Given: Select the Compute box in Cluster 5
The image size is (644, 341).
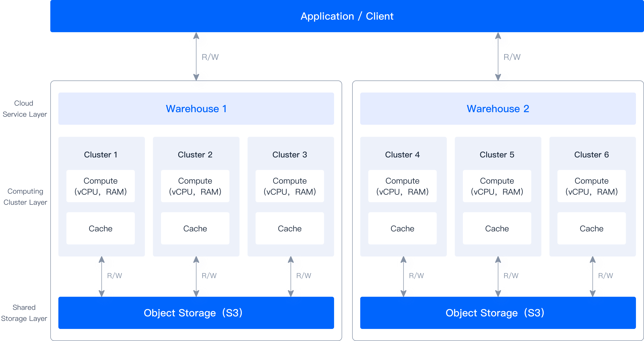Looking at the screenshot, I should coord(497,186).
